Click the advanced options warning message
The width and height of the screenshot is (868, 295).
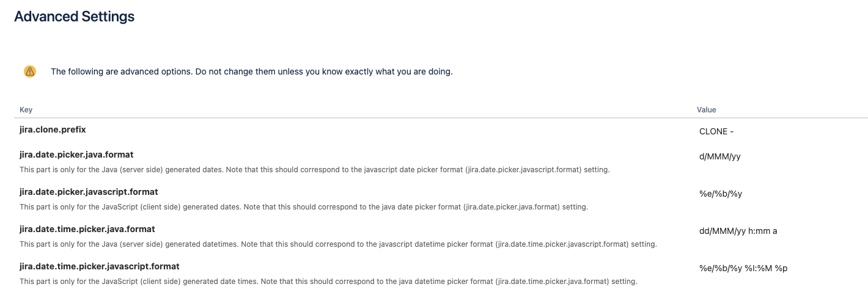pos(251,71)
